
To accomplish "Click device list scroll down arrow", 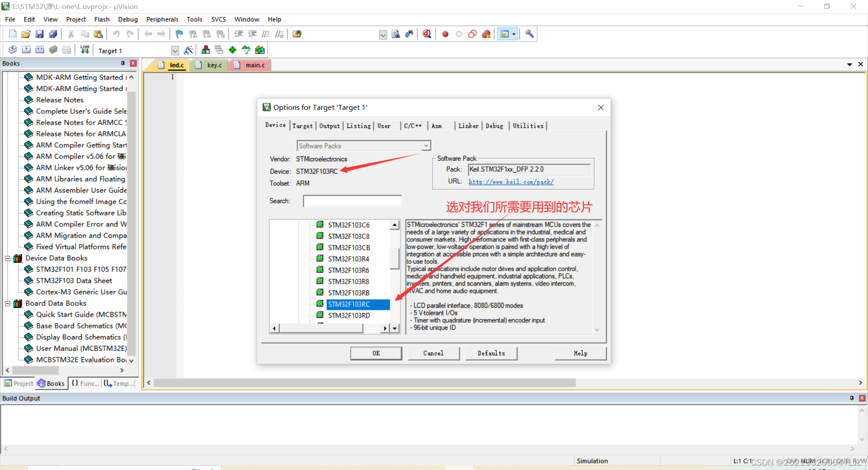I will point(395,329).
